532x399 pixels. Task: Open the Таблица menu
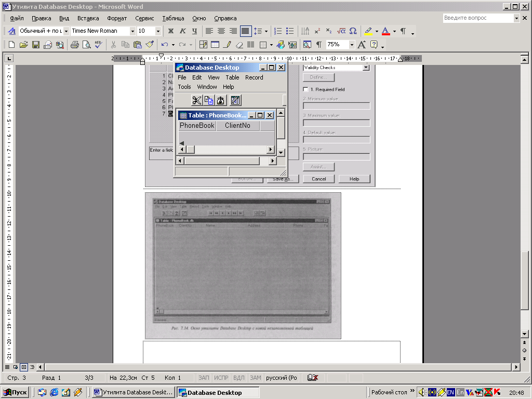(x=173, y=18)
